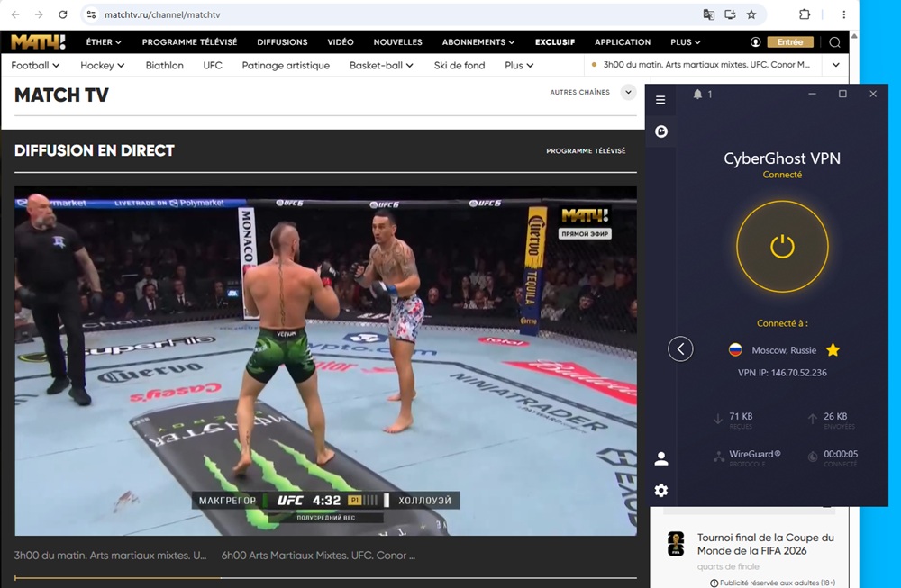The width and height of the screenshot is (901, 588).
Task: Click the VPN IP: 146.70.52.236 text
Action: point(782,373)
